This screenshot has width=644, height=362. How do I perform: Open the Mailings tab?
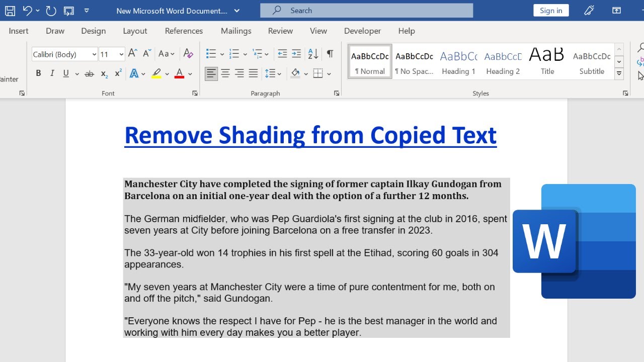236,31
